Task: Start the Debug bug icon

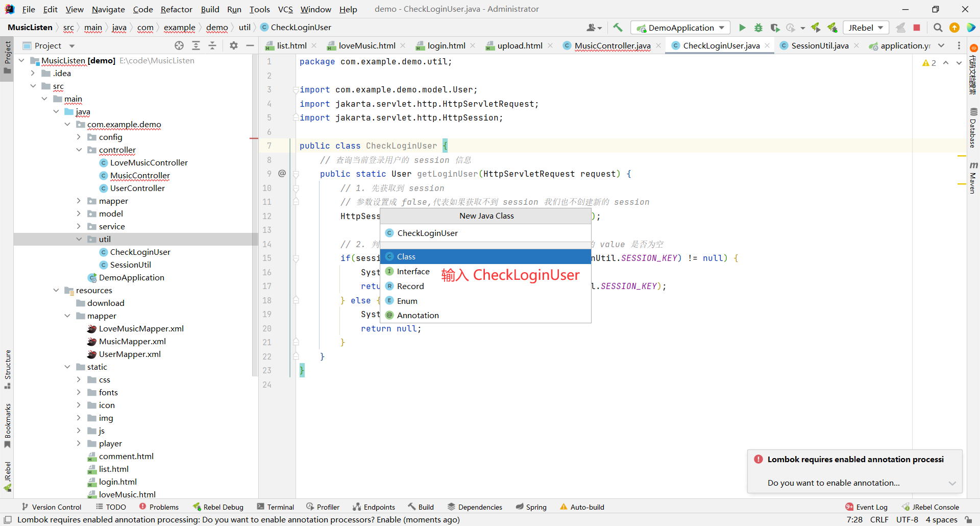Action: (758, 28)
